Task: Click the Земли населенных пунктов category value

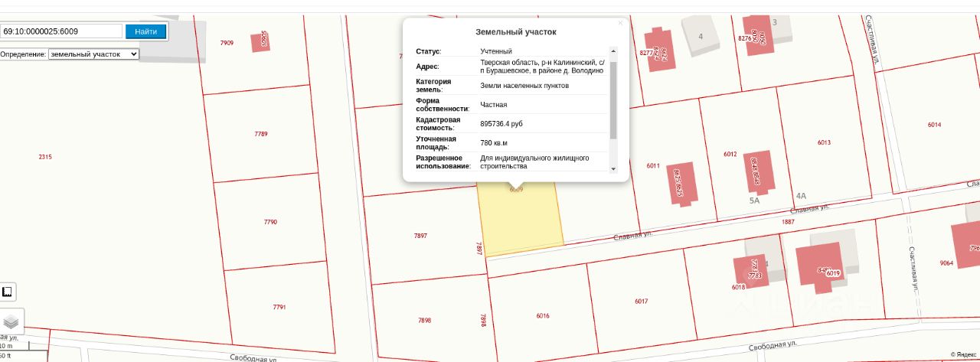Action: (524, 86)
